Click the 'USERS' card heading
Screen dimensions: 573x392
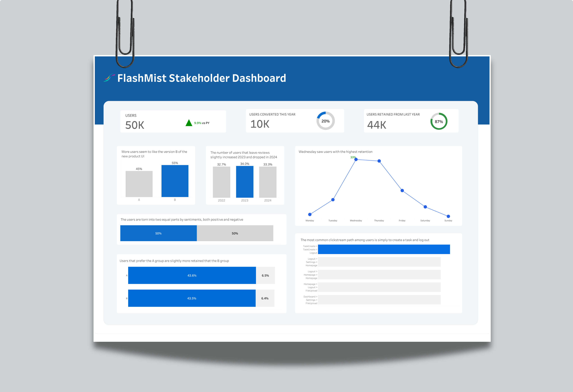coord(131,116)
